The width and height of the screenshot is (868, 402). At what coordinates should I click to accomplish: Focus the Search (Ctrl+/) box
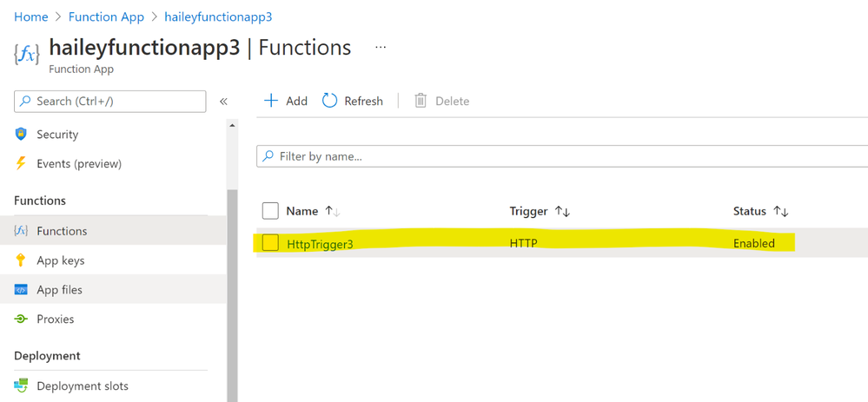pyautogui.click(x=109, y=102)
